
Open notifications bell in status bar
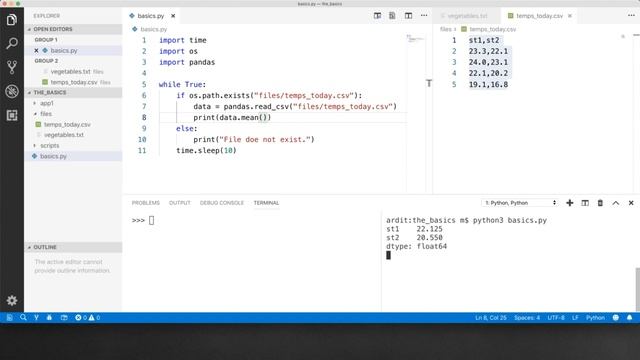click(x=629, y=318)
